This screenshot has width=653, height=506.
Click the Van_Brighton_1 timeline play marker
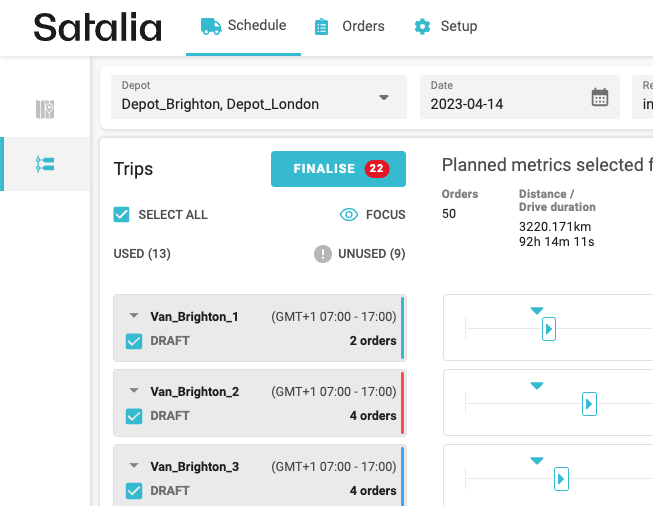(548, 329)
